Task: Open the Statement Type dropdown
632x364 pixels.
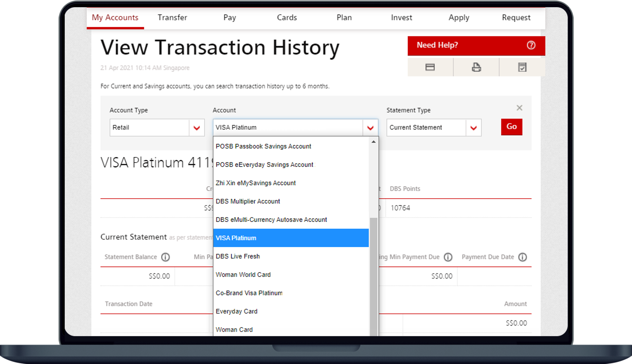Action: click(x=473, y=127)
